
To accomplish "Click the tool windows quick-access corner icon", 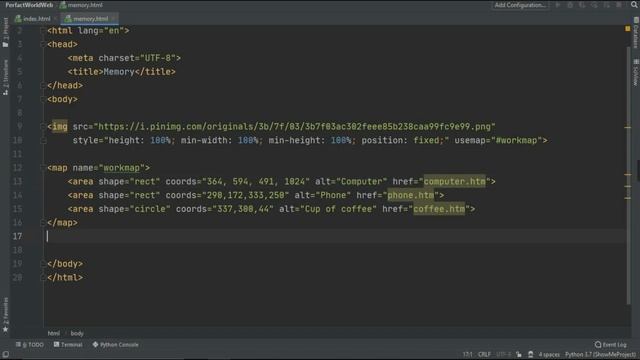I will pos(6,354).
